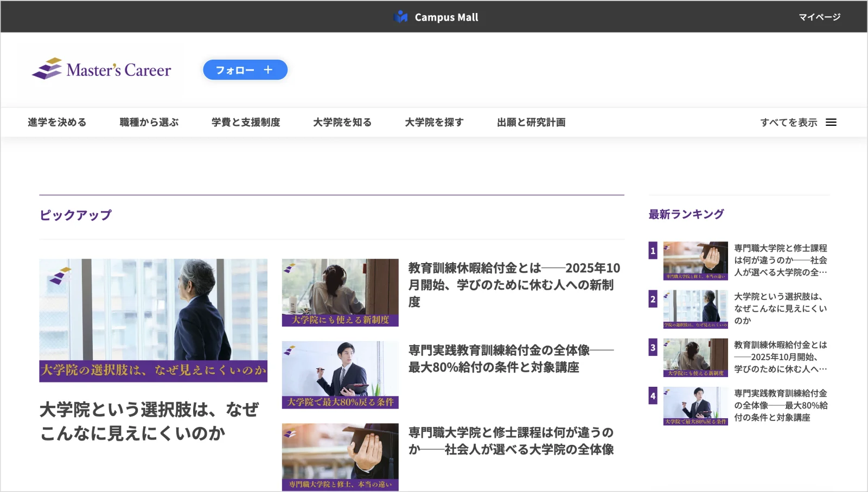Open the large featured article image

pos(153,320)
